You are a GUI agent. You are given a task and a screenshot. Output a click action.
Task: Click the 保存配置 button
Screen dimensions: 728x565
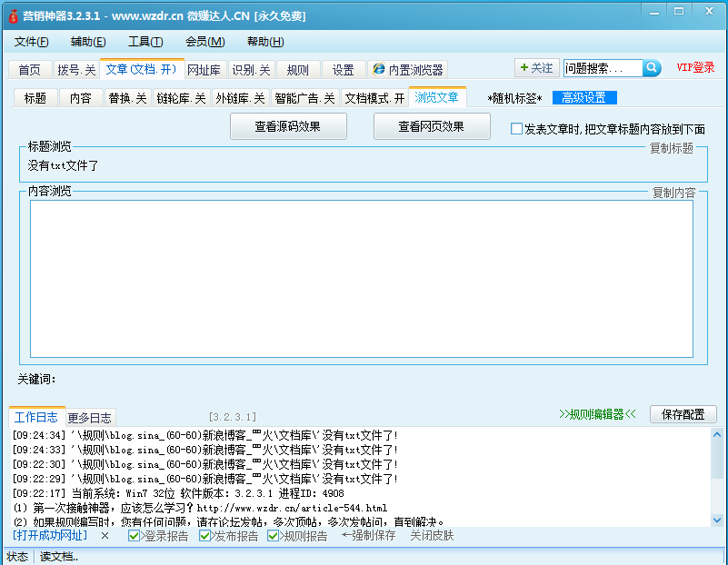[683, 413]
